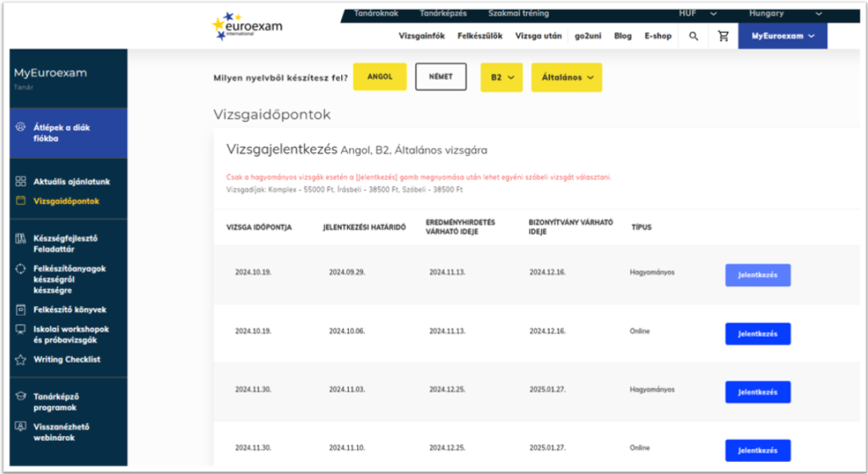Click the Vizsgaidőpontok page heading
Image resolution: width=868 pixels, height=474 pixels.
coord(272,114)
